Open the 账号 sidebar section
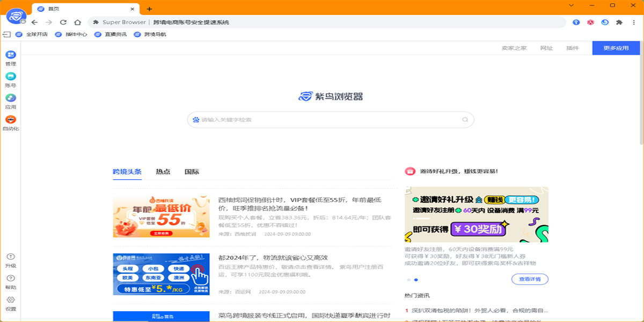644x322 pixels. [11, 77]
